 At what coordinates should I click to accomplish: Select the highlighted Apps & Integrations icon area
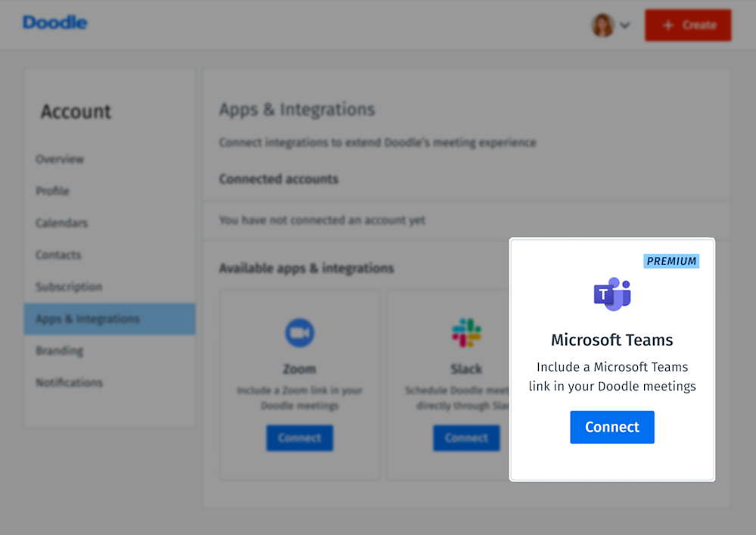click(x=109, y=319)
